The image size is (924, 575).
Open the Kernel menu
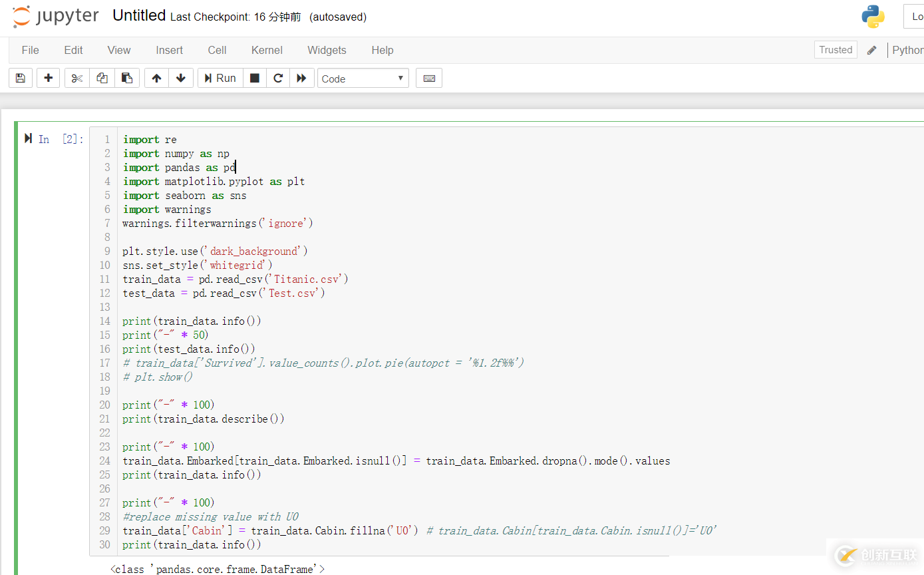tap(267, 50)
